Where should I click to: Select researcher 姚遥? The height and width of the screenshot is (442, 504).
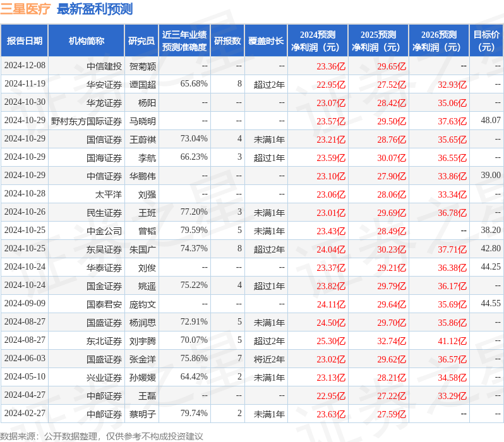147,286
